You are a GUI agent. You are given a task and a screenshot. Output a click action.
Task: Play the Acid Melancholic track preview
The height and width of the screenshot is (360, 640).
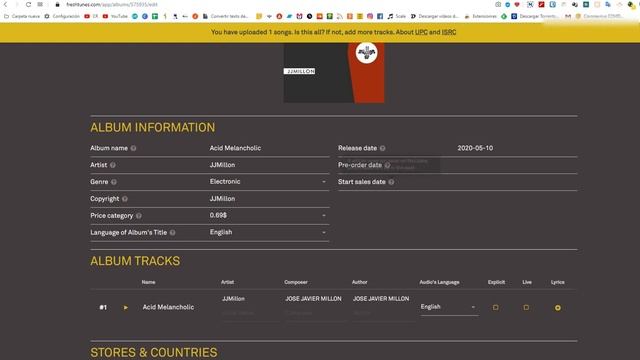126,307
